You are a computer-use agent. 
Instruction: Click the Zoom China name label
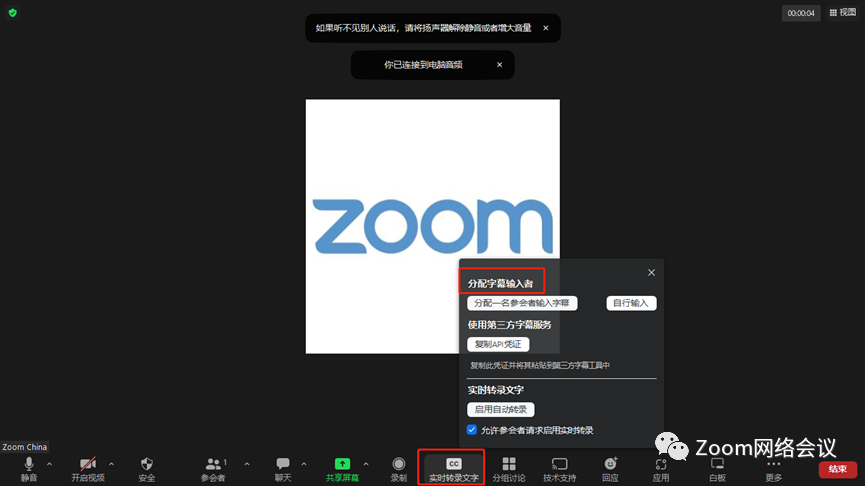point(24,447)
